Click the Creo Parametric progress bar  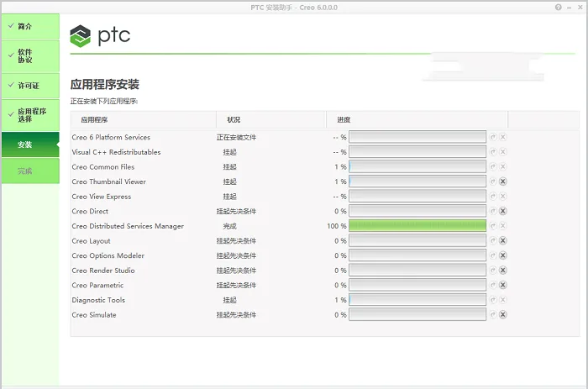[x=417, y=285]
